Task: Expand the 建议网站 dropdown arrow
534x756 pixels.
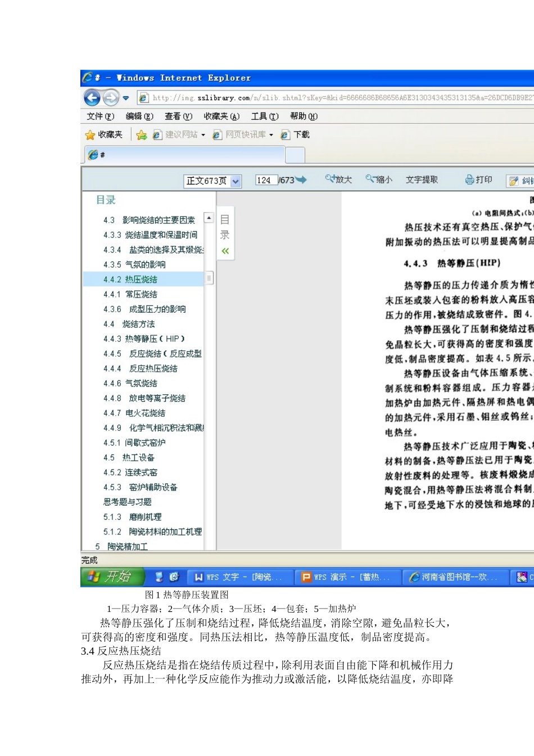Action: pyautogui.click(x=203, y=135)
